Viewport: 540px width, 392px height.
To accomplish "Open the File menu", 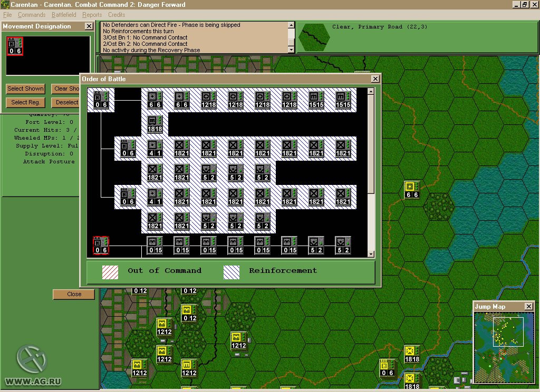I will pos(7,15).
